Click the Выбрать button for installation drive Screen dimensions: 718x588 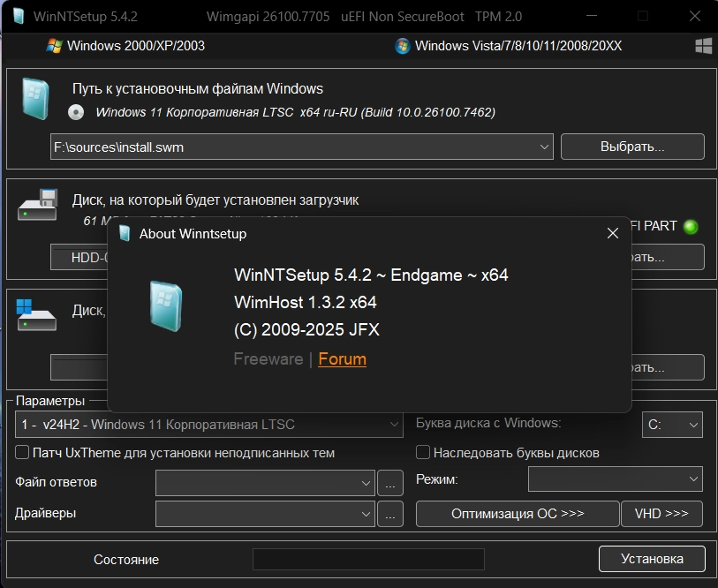click(x=668, y=367)
